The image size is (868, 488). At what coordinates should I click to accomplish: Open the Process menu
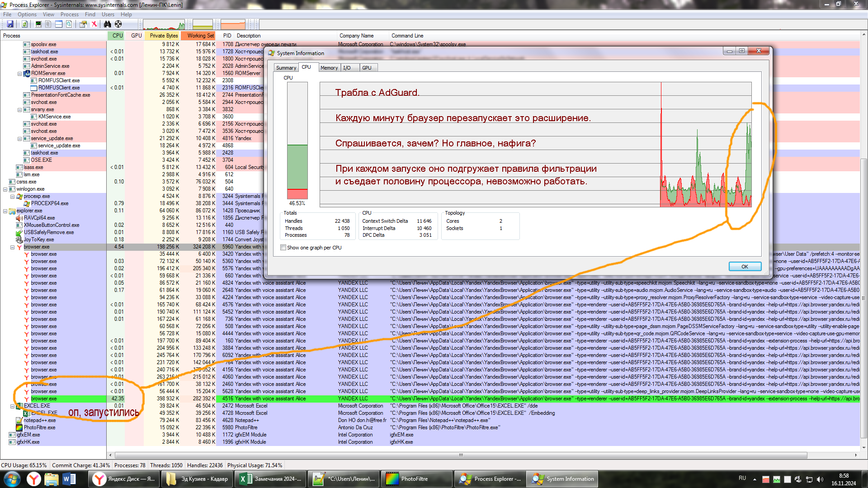click(69, 14)
